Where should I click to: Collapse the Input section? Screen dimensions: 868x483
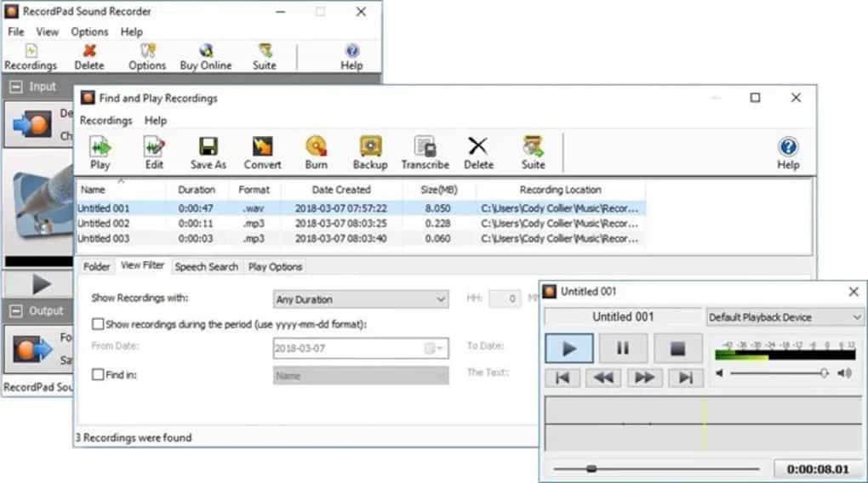15,87
